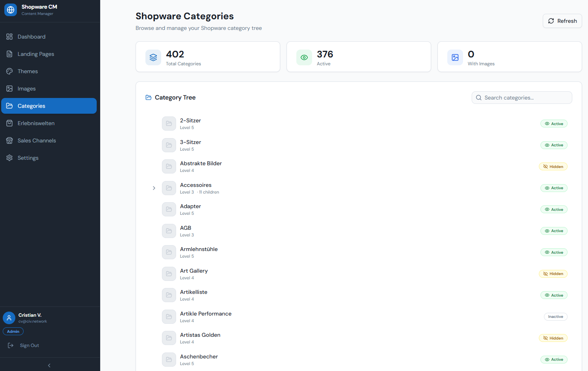Expand the Accessoires category chevron
The width and height of the screenshot is (588, 371).
point(154,188)
